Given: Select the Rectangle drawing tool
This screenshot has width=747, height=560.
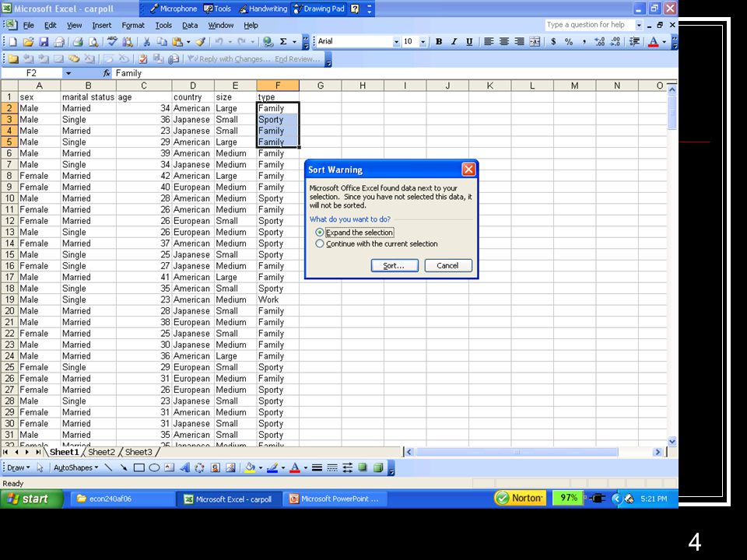Looking at the screenshot, I should pos(139,467).
